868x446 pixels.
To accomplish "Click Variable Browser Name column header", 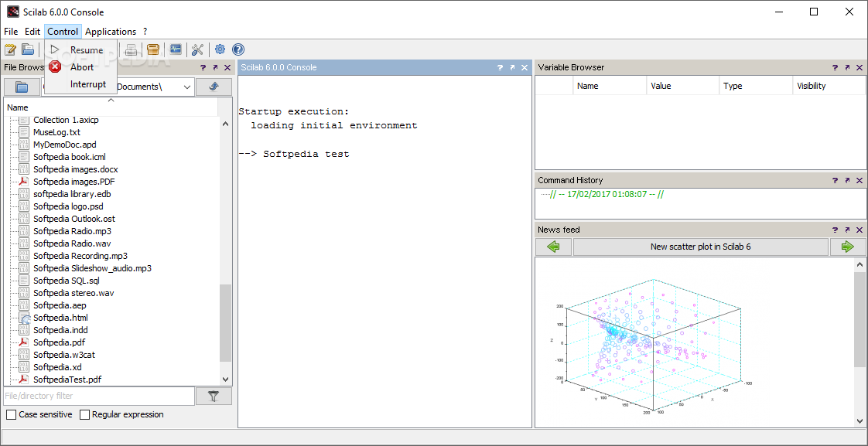I will [x=610, y=86].
